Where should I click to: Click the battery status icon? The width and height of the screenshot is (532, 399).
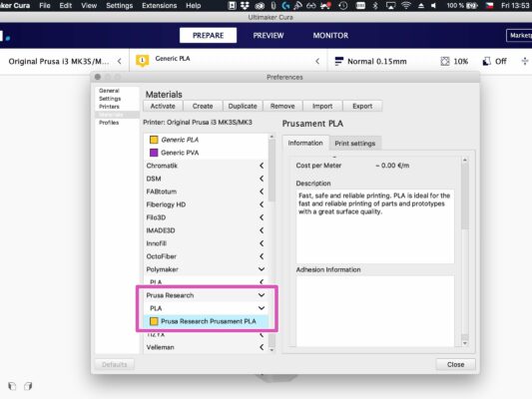tap(472, 5)
